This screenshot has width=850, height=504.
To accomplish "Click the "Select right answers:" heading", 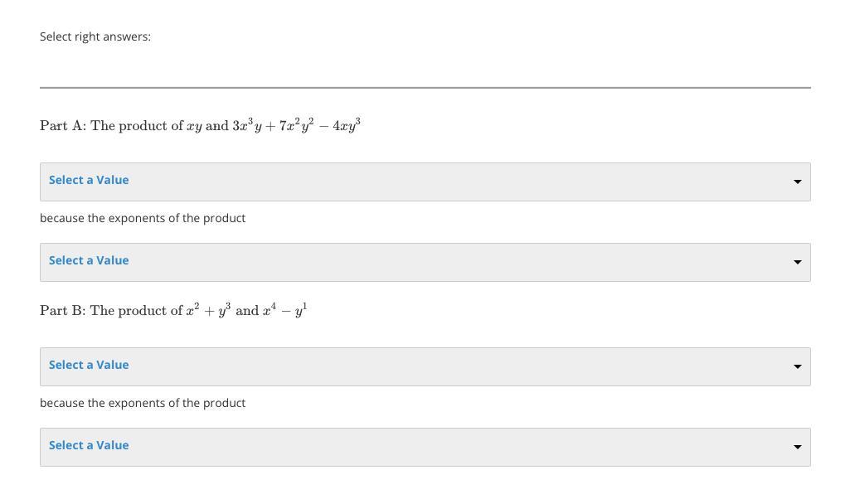I will (95, 36).
